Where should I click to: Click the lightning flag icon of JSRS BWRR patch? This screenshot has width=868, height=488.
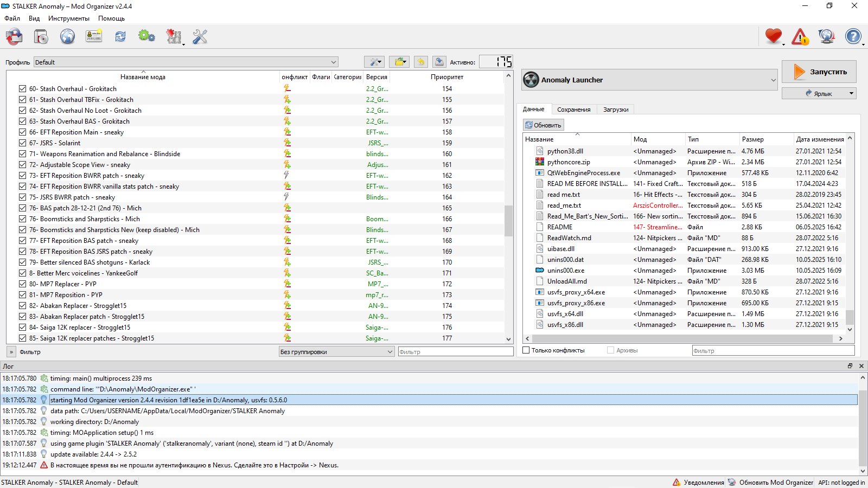click(x=286, y=197)
